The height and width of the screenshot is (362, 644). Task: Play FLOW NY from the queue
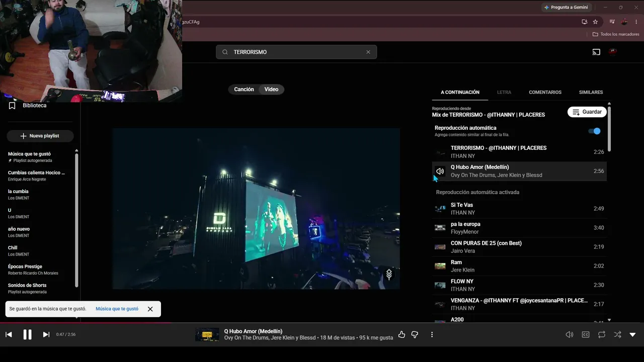tap(519, 285)
